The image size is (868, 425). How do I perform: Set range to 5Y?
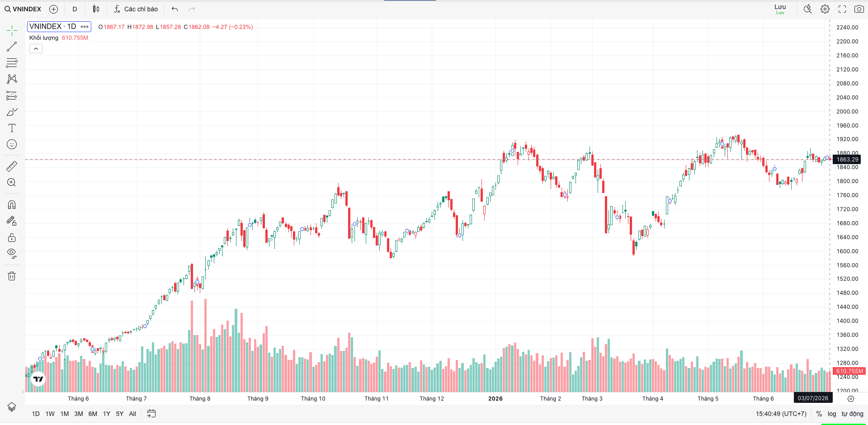pos(120,414)
